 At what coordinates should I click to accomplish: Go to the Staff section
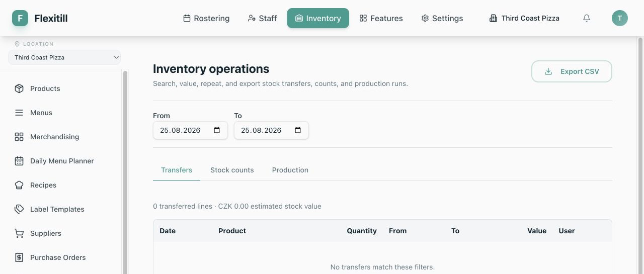[x=262, y=18]
